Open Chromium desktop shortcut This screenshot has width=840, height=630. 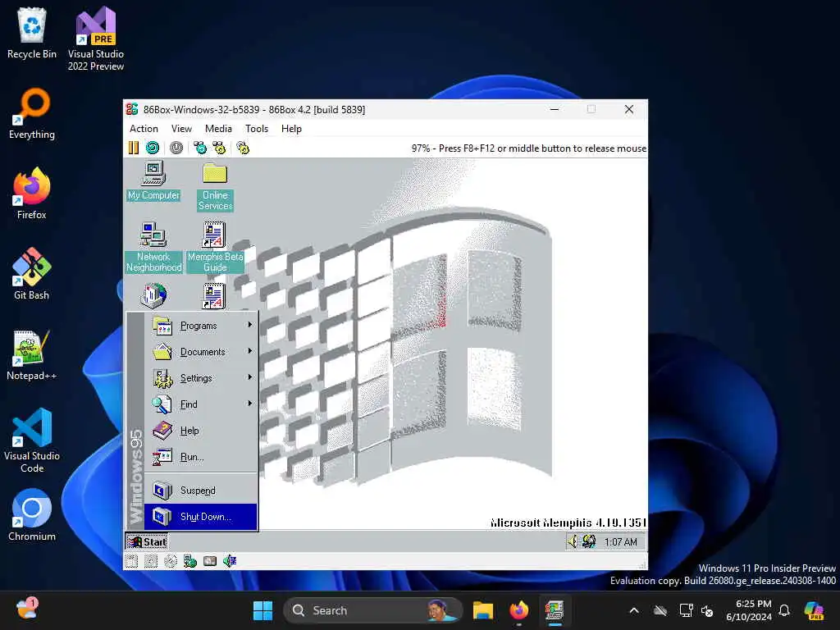(32, 515)
